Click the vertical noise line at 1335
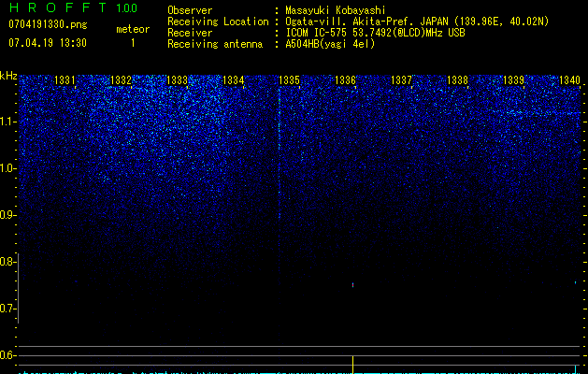This screenshot has width=588, height=374. point(279,153)
